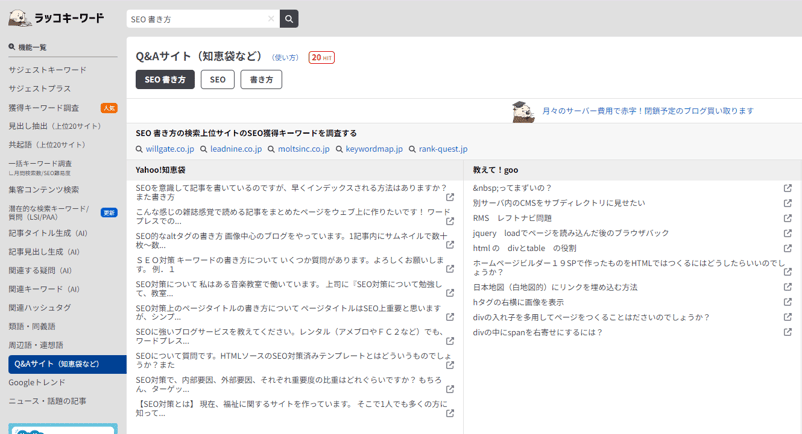Open 記事見出し生成 (AI) menu item
This screenshot has width=802, height=434.
point(44,252)
